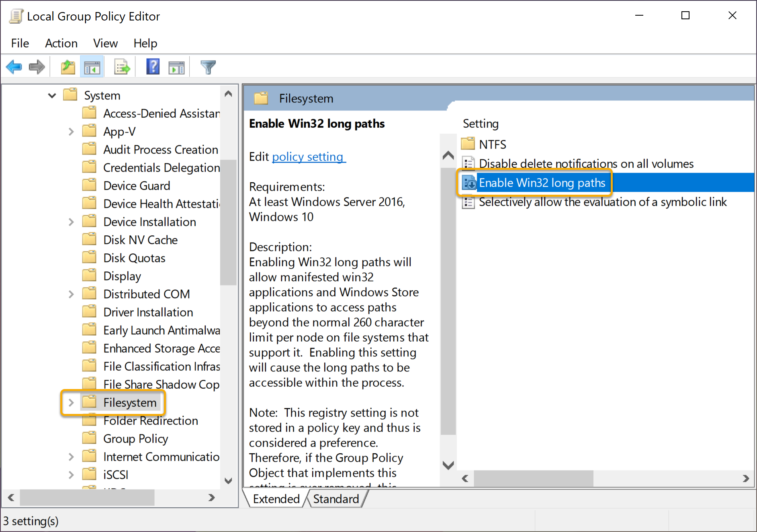Click the Filter funnel icon
757x532 pixels.
click(208, 67)
